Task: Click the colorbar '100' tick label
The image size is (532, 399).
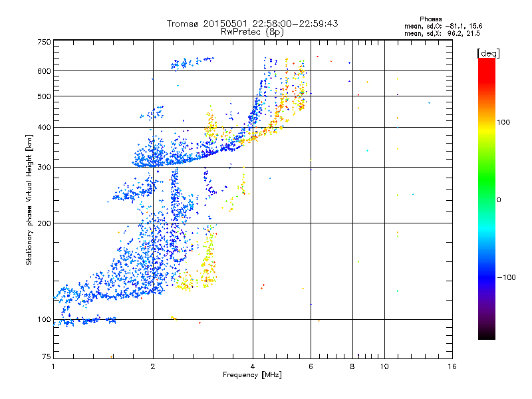Action: [503, 122]
